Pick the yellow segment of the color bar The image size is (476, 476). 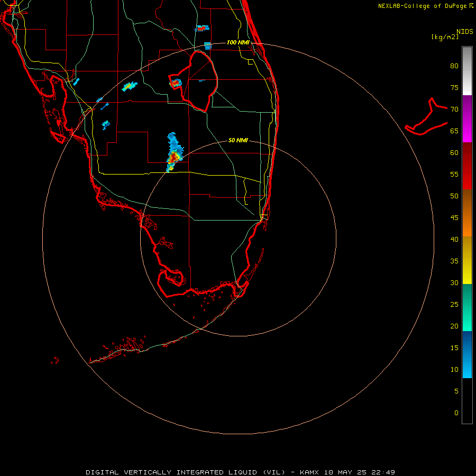[x=467, y=260]
